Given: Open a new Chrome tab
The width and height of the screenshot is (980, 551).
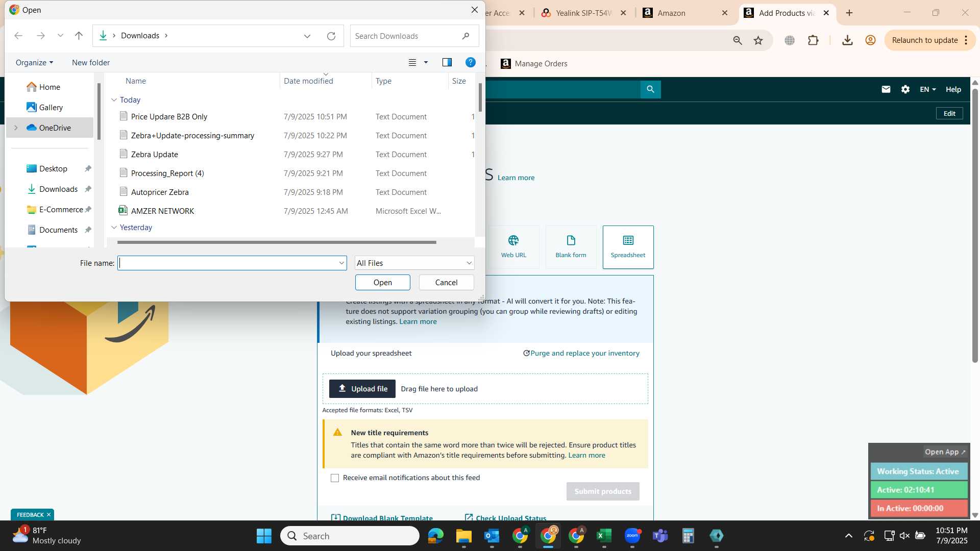Looking at the screenshot, I should (x=849, y=13).
